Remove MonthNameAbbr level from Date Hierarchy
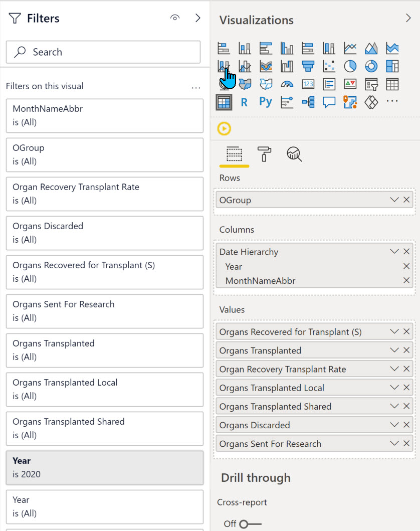Viewport: 420px width, 531px height. pyautogui.click(x=406, y=280)
